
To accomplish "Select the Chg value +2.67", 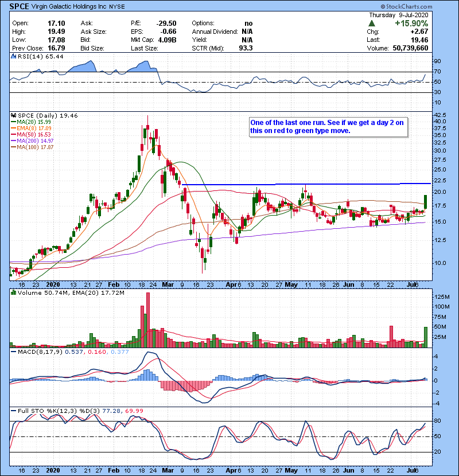I will pyautogui.click(x=419, y=32).
